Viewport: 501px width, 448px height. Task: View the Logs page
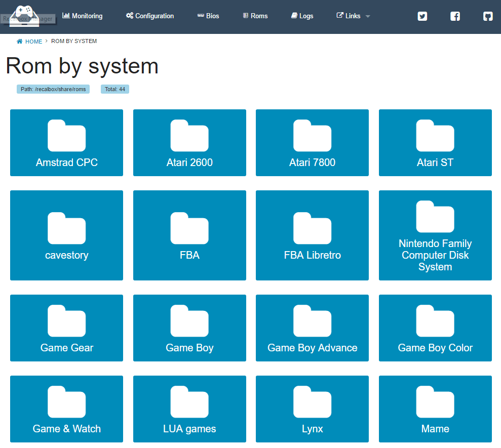click(302, 16)
